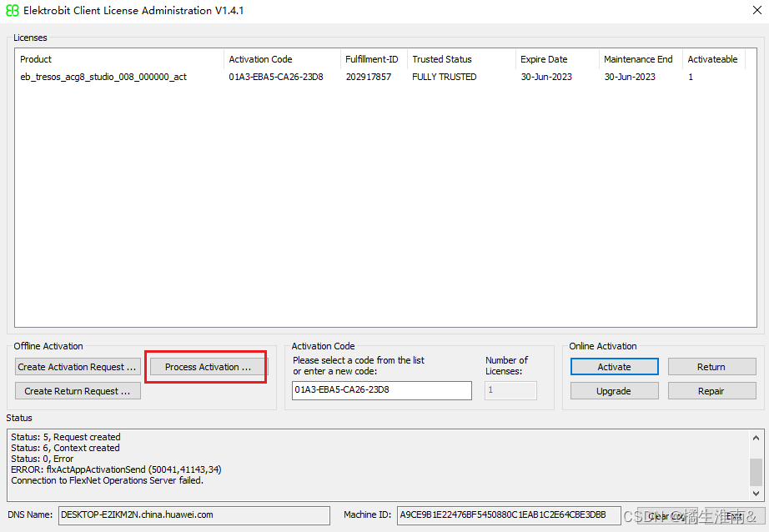The height and width of the screenshot is (532, 769).
Task: Click the Expire Date column header
Action: (556, 59)
